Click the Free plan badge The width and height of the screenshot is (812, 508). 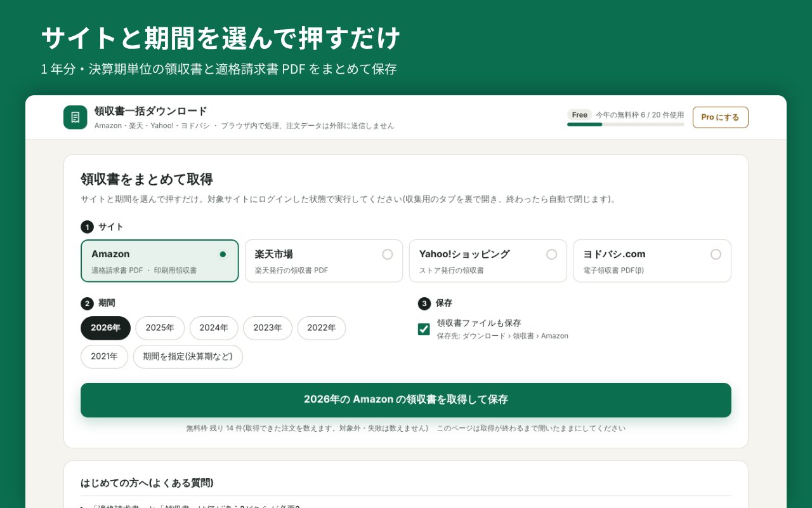pyautogui.click(x=580, y=115)
